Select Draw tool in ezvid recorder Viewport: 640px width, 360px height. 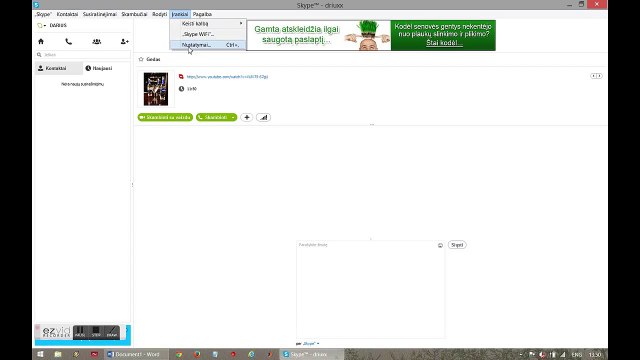(x=112, y=332)
